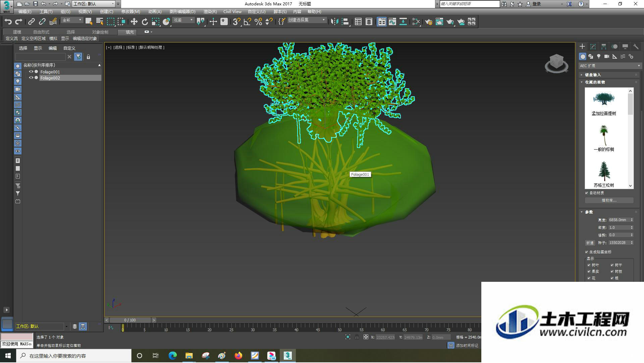Toggle the Percent Snap button

pos(258,22)
